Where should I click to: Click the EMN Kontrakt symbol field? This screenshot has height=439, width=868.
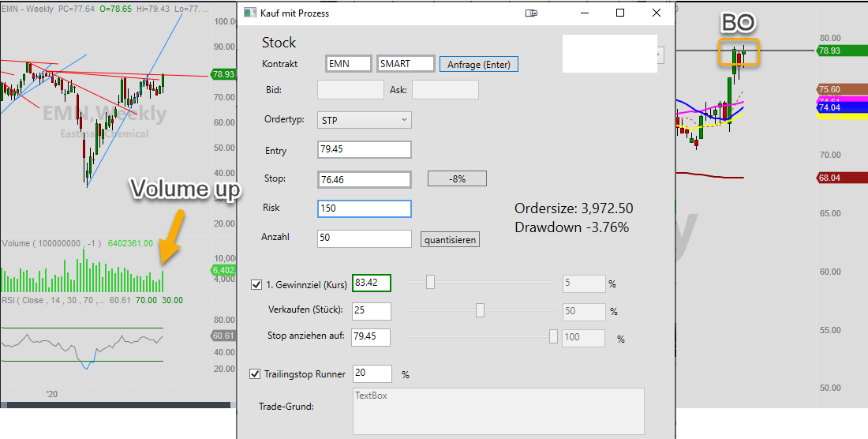click(349, 64)
